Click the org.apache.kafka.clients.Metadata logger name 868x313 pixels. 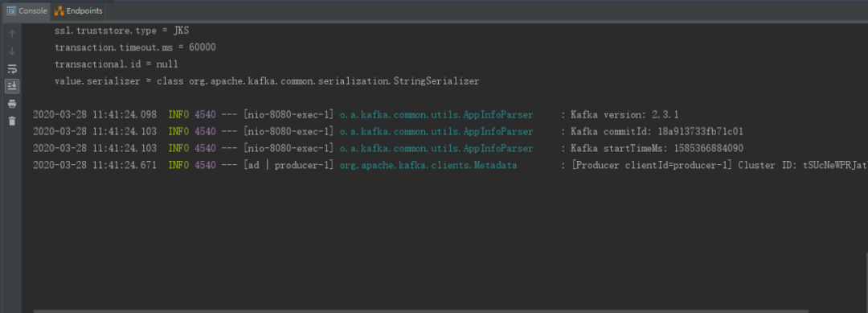click(428, 166)
